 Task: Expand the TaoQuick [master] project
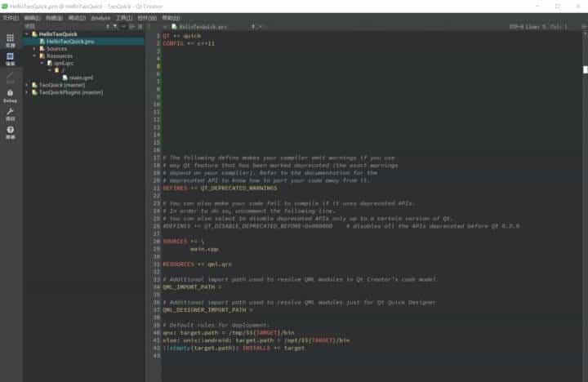pyautogui.click(x=27, y=85)
